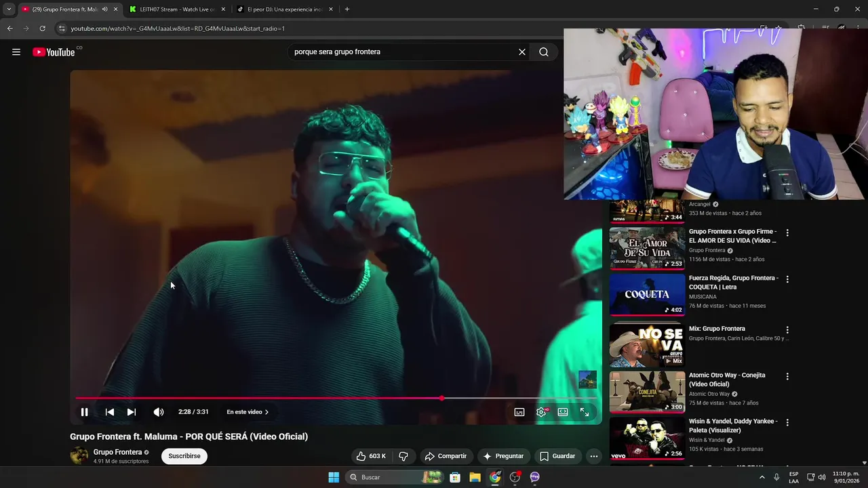This screenshot has height=488, width=868.
Task: Mute tab via speaker icon
Action: (x=104, y=9)
